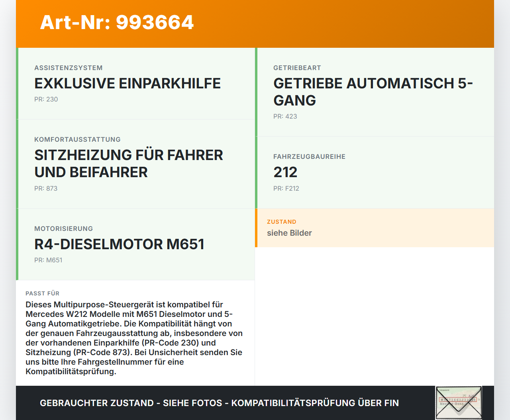Click the envelope icon with vehicle registration

click(x=459, y=402)
